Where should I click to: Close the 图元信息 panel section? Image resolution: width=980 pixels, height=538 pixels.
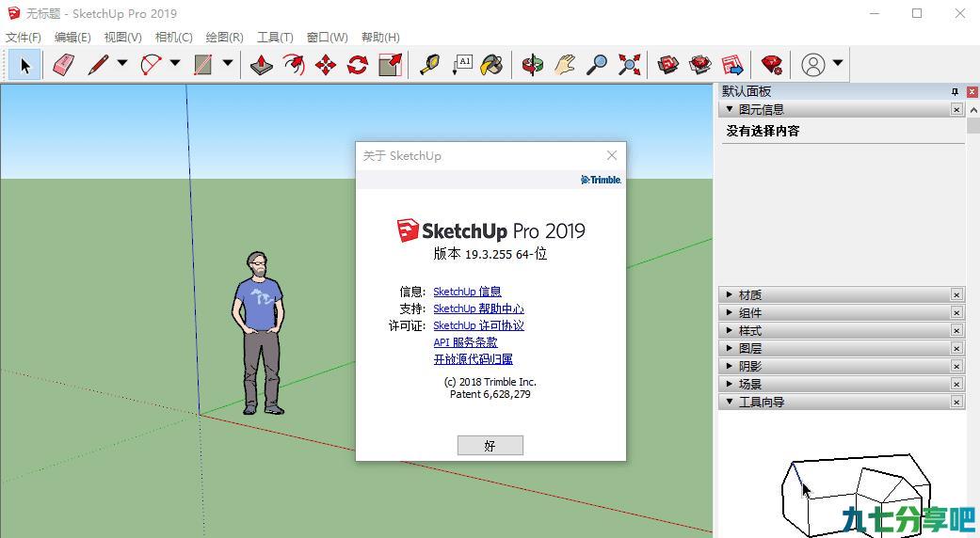[956, 109]
